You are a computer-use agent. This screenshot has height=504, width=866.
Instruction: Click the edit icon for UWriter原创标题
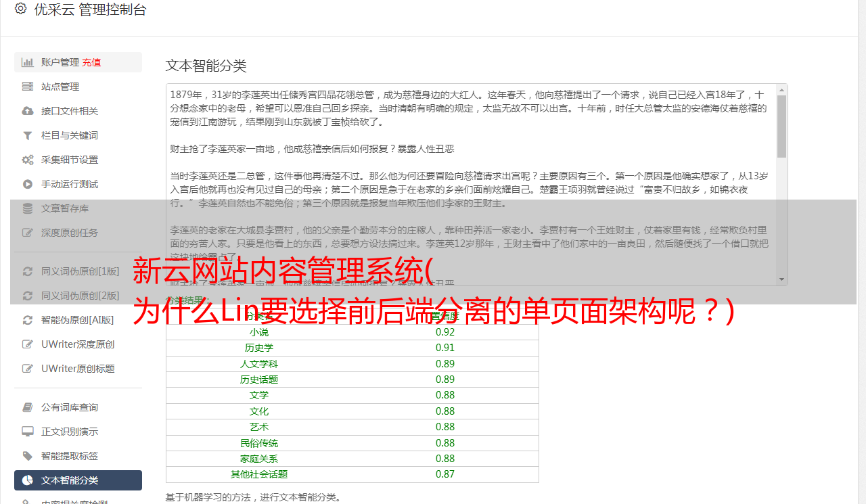click(x=28, y=369)
